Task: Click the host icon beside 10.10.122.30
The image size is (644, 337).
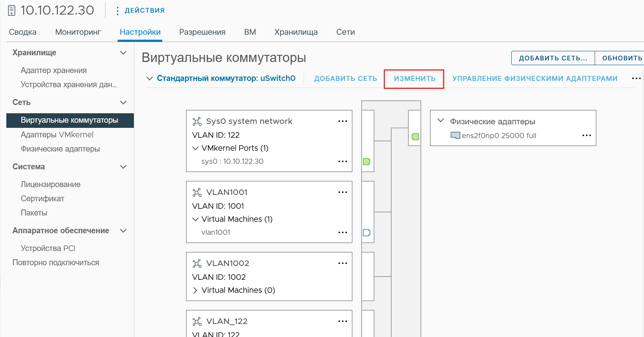Action: 12,11
